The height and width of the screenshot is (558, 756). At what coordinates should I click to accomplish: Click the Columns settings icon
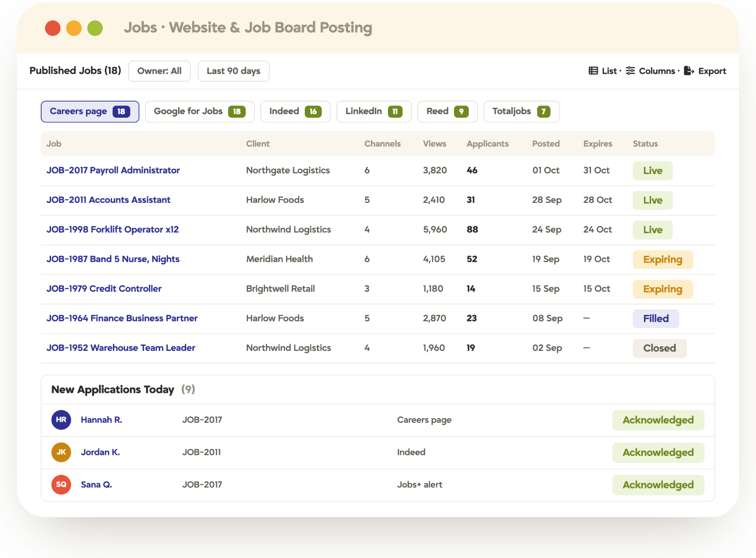pyautogui.click(x=630, y=71)
